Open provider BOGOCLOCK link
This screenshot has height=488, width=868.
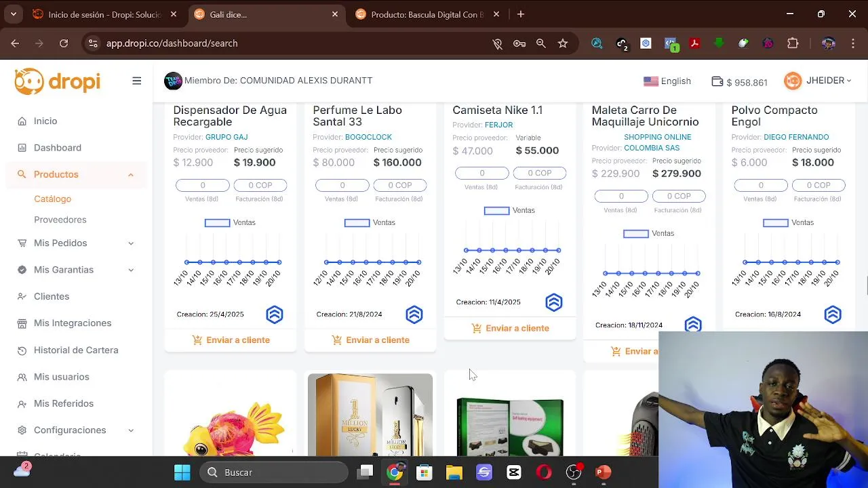368,137
